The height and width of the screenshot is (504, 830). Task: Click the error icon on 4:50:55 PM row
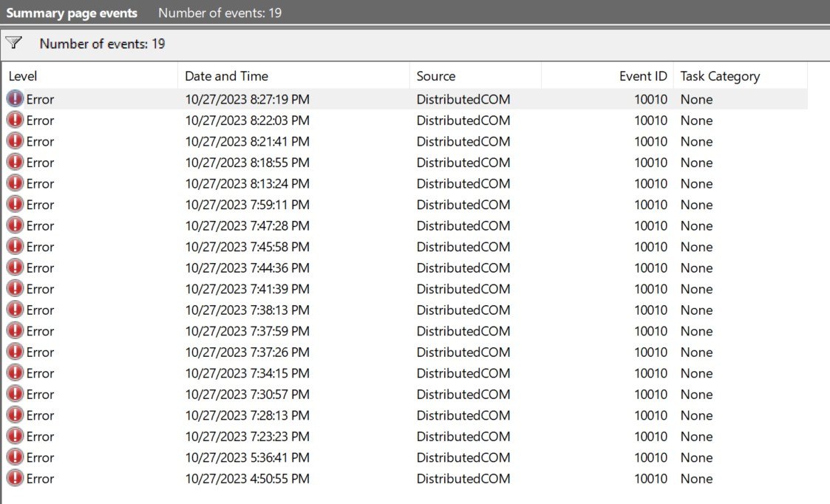(15, 478)
